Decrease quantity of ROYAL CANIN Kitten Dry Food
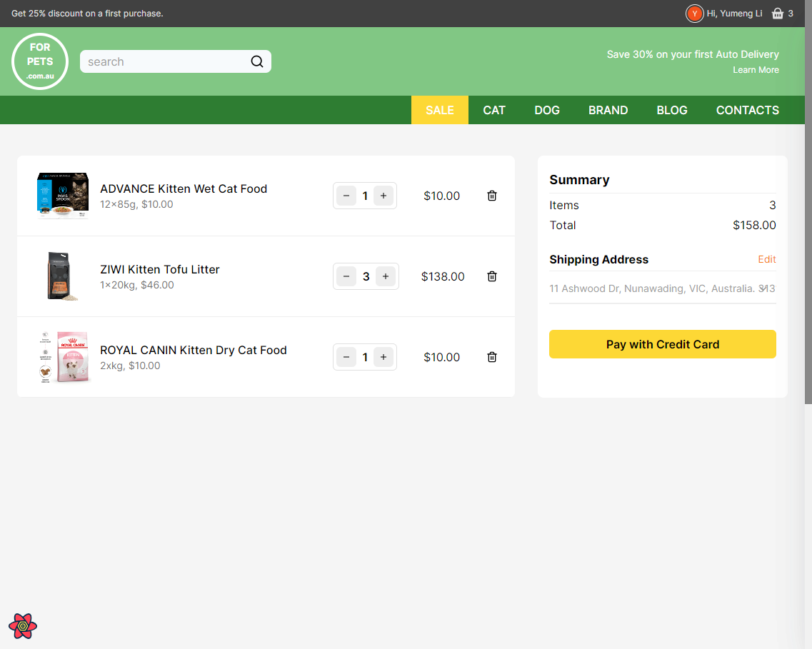Screen dimensions: 812x649 click(x=346, y=357)
